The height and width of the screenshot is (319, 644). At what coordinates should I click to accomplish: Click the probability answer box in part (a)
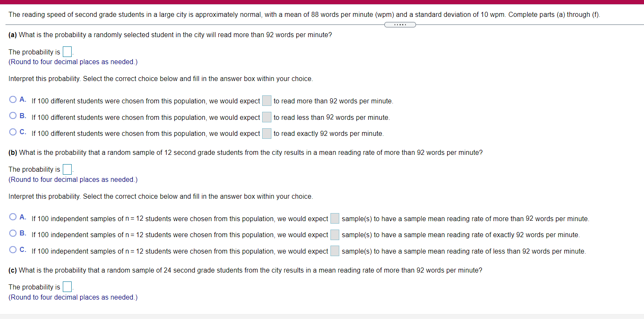(67, 51)
